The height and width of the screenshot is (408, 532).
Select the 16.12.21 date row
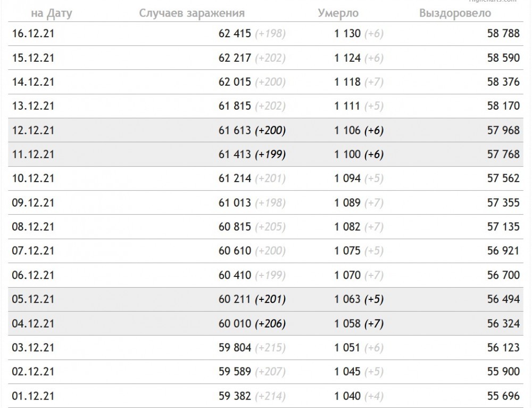pyautogui.click(x=265, y=34)
